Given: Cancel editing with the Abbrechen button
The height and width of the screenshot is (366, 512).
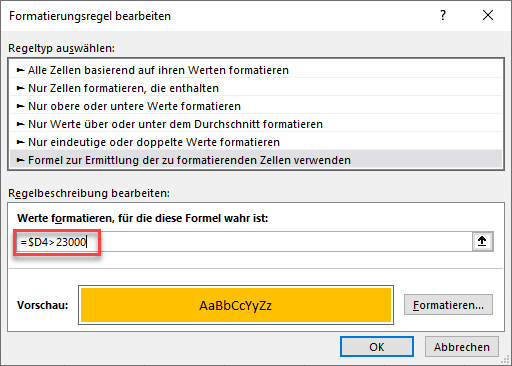Looking at the screenshot, I should 462,347.
